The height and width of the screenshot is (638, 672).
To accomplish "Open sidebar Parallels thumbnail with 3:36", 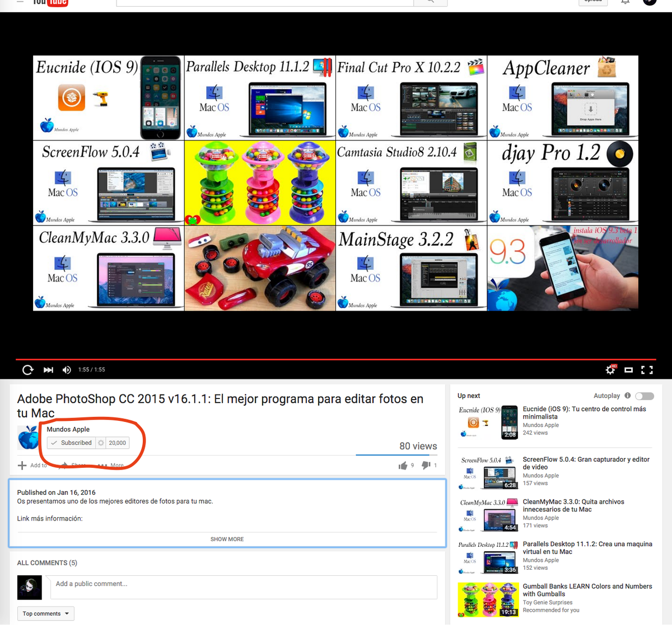I will coord(488,557).
